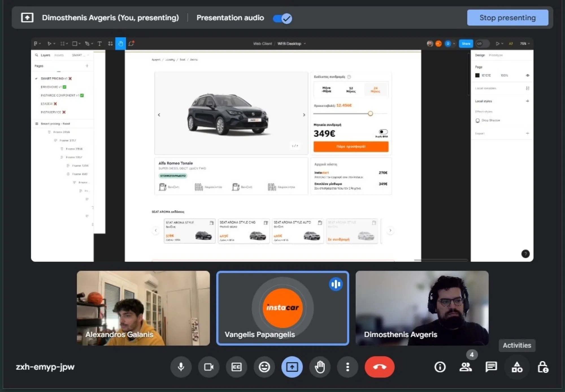Select the 24 Μήνες subscription option
565x392 pixels.
(x=375, y=90)
